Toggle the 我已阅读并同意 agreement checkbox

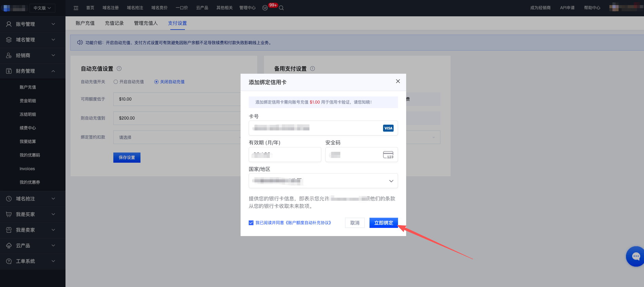[x=251, y=223]
